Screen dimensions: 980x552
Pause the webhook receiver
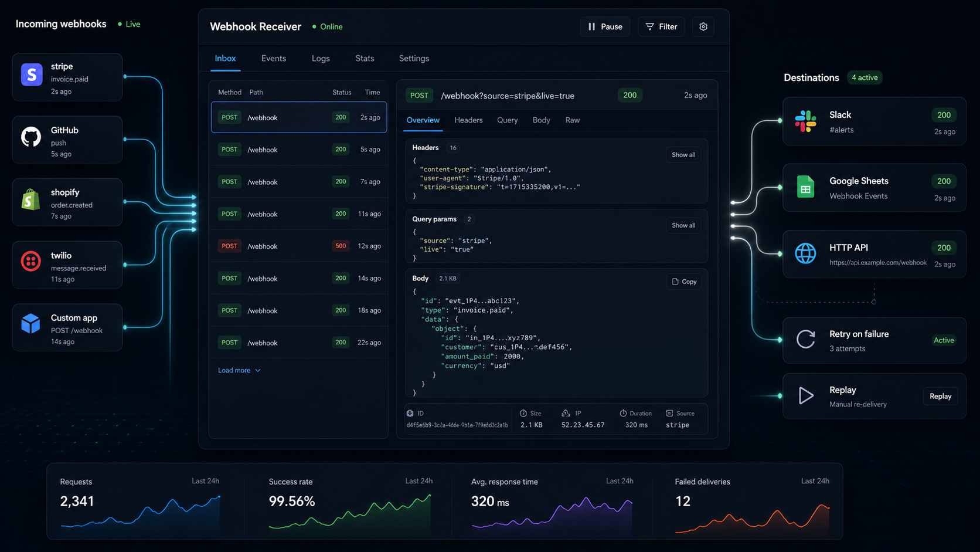click(605, 26)
